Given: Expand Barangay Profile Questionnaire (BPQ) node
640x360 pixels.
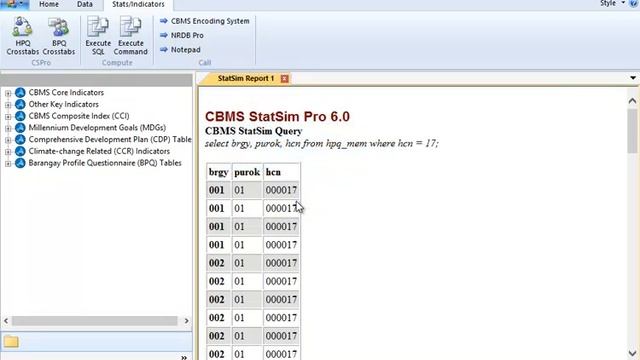Looking at the screenshot, I should point(8,164).
